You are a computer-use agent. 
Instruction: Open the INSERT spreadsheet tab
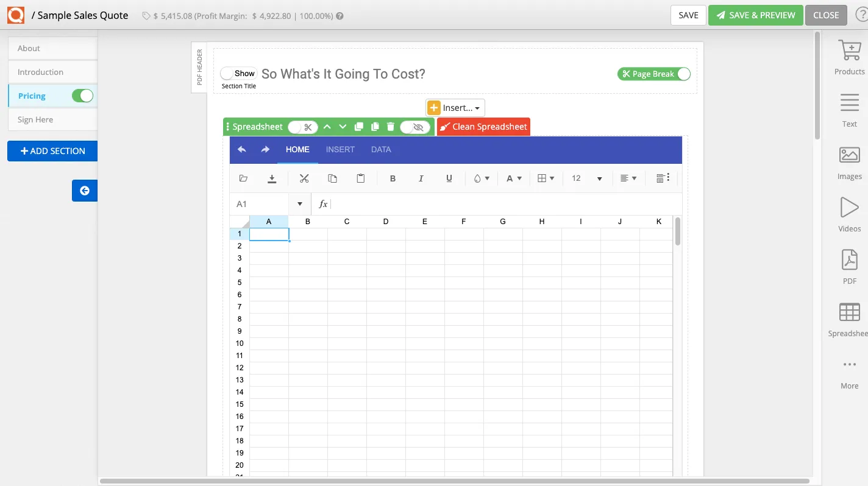340,149
